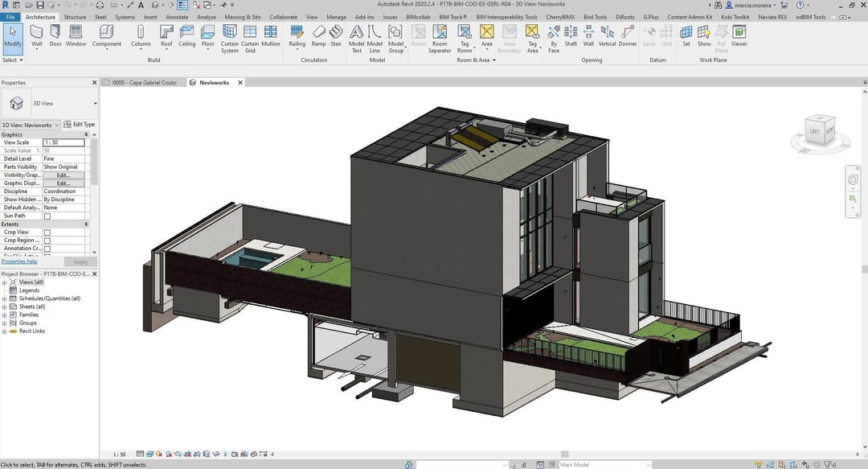
Task: Pick the Window tool
Action: pos(76,36)
